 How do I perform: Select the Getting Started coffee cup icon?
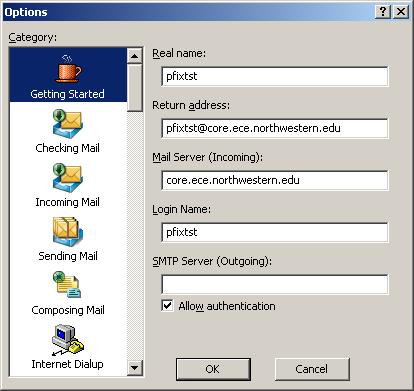point(68,69)
